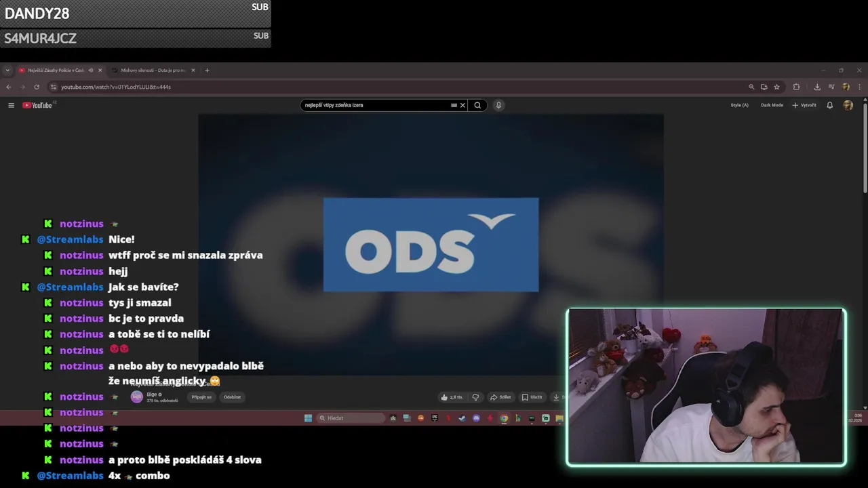Open the Bige channel name link
This screenshot has width=868, height=488.
click(152, 394)
